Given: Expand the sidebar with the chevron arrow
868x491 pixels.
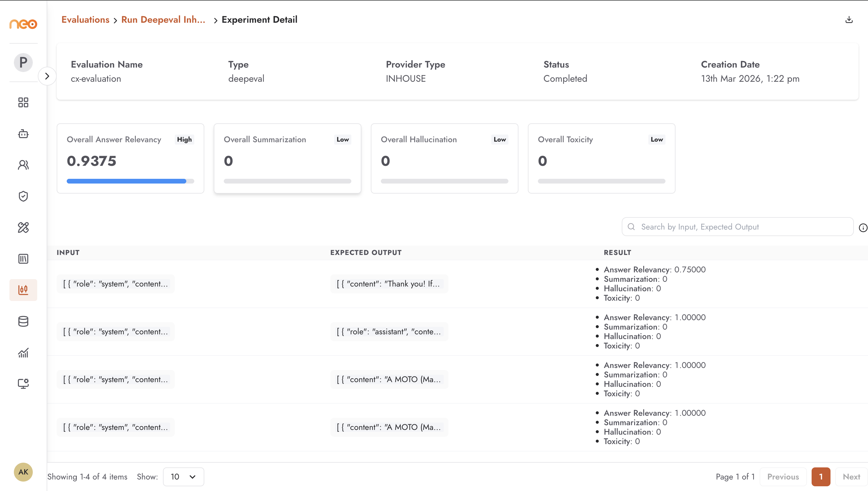Looking at the screenshot, I should (47, 76).
